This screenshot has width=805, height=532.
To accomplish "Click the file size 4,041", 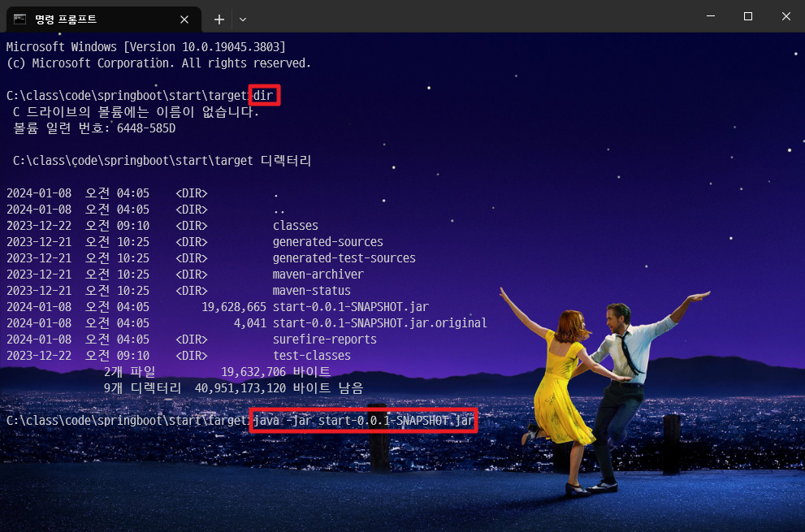I will [250, 323].
